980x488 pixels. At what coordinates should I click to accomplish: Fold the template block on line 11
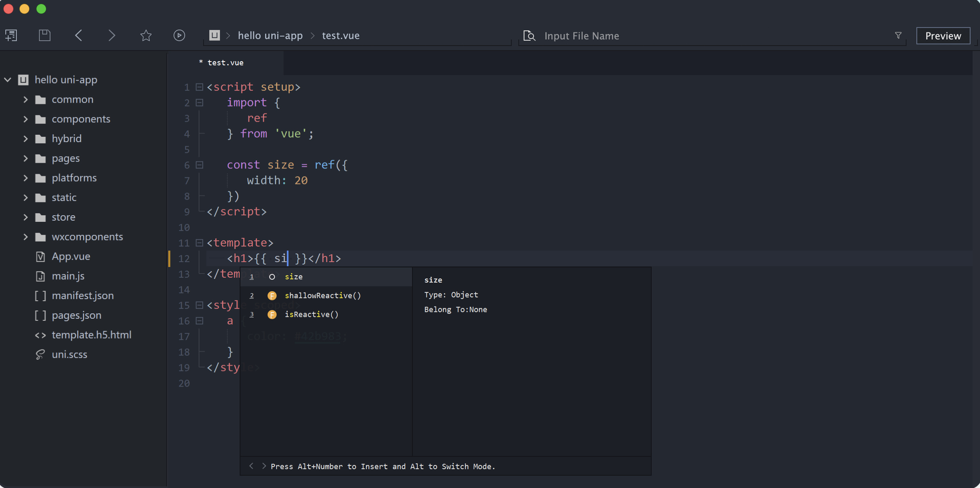click(x=199, y=243)
